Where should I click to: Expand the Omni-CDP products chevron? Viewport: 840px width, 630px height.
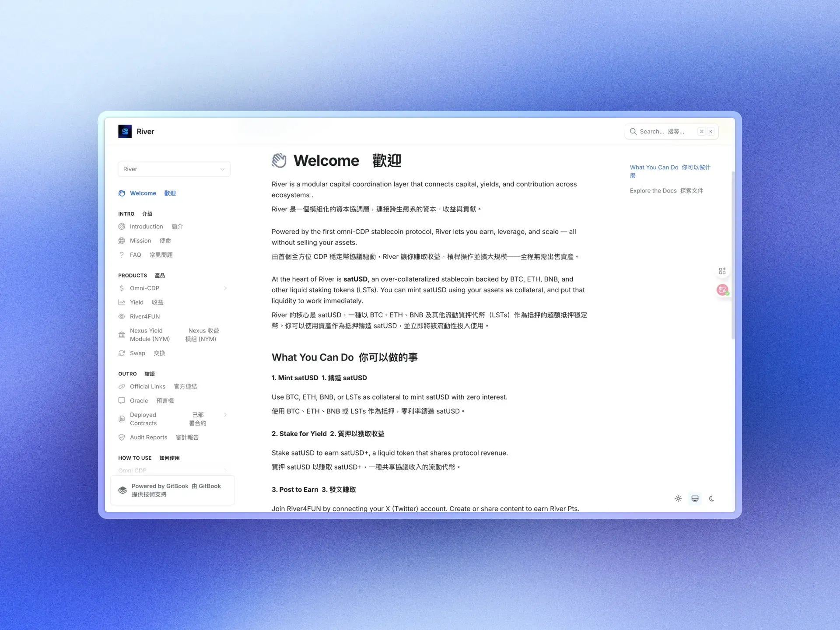point(225,288)
